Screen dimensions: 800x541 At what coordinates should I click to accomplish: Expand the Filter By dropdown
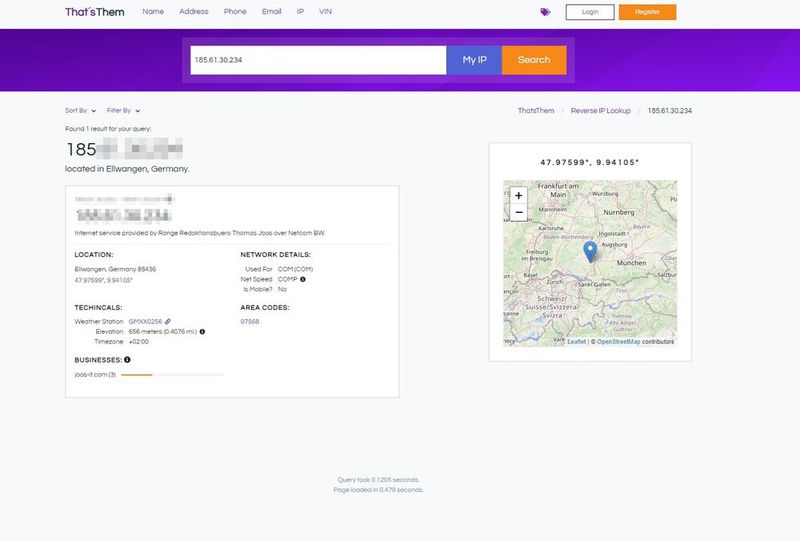pyautogui.click(x=123, y=111)
